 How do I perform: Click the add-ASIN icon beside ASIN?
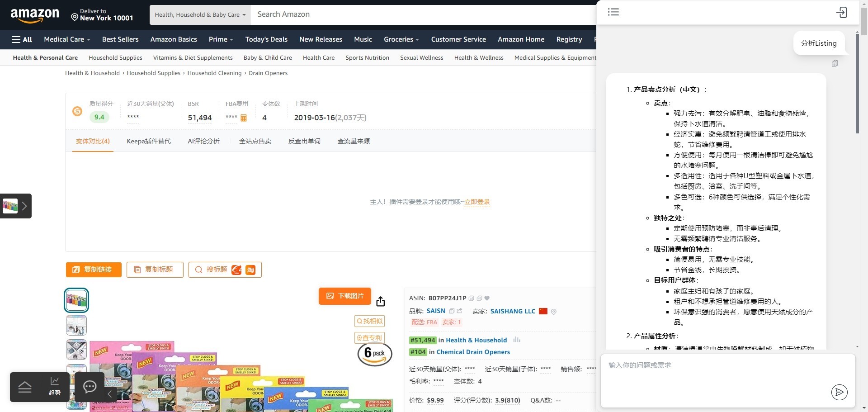(479, 298)
